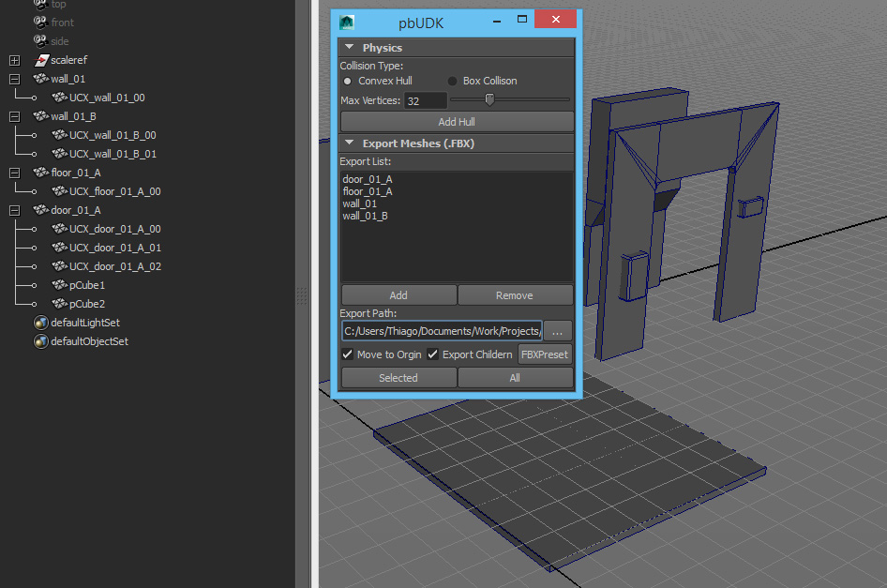Image resolution: width=887 pixels, height=588 pixels.
Task: Click mesh icon of UCX_wall_01_B_01
Action: tap(59, 154)
